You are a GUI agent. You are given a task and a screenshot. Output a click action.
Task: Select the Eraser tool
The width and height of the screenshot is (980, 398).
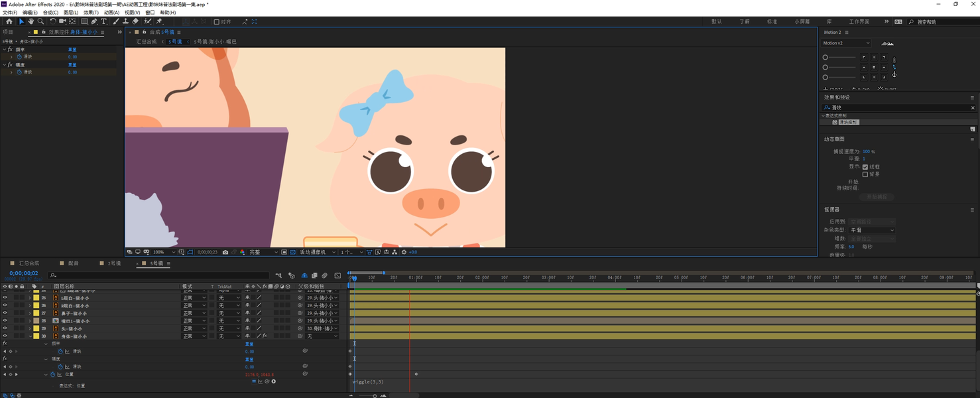(135, 21)
